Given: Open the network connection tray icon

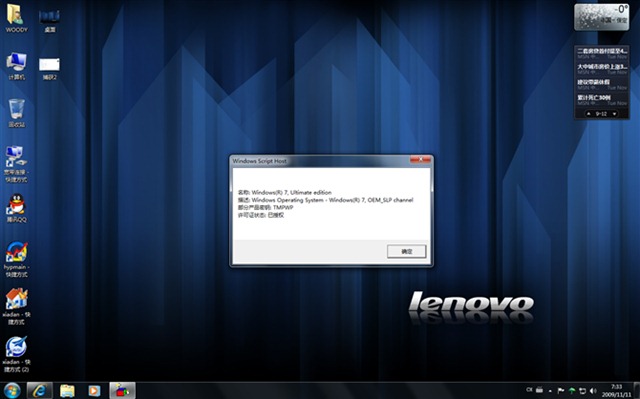Looking at the screenshot, I should pos(582,391).
